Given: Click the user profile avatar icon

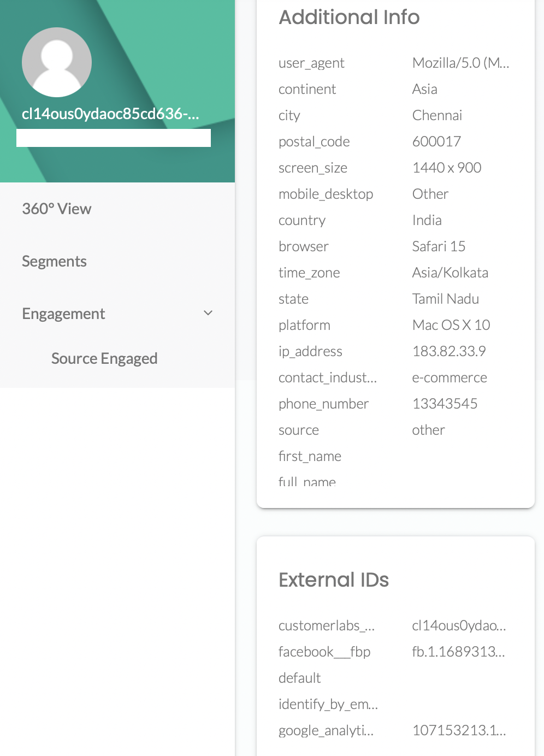Looking at the screenshot, I should coord(57,62).
